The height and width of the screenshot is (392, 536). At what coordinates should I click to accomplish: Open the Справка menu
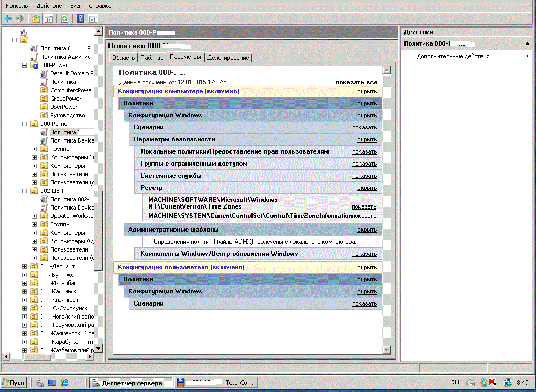point(100,6)
